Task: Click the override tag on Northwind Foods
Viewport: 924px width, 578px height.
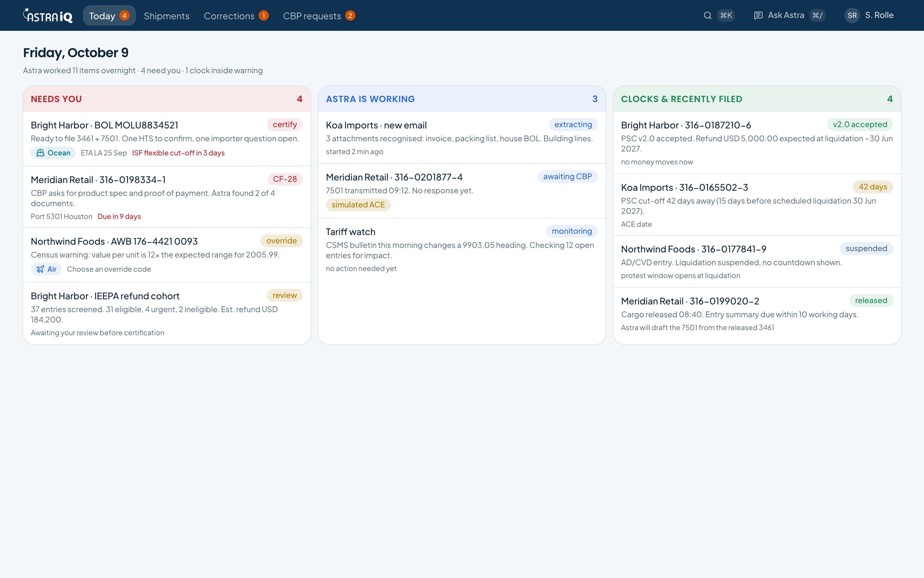Action: (281, 241)
